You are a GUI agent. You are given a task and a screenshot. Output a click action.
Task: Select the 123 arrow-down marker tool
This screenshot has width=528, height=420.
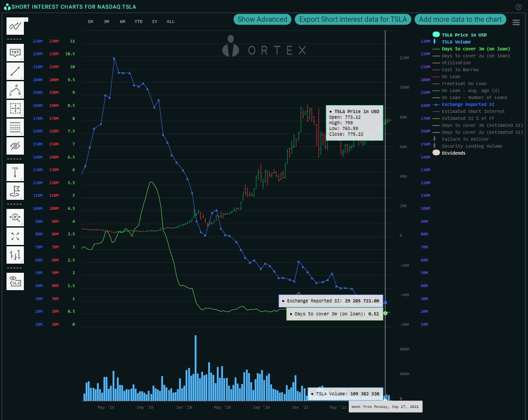tap(15, 172)
